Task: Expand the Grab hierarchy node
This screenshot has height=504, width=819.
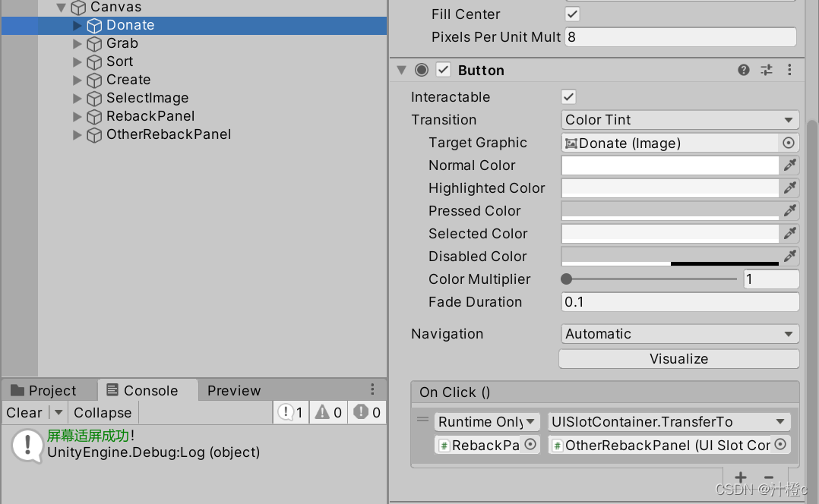Action: 77,43
